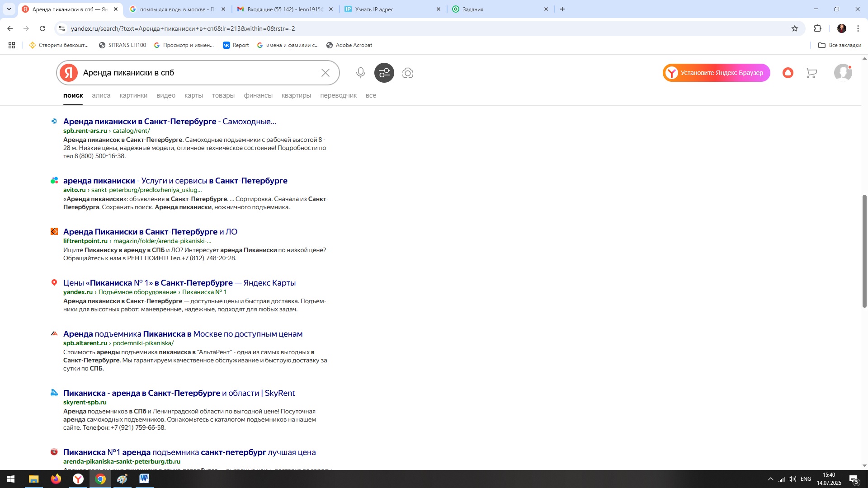Go back to previous page
The height and width of the screenshot is (488, 868).
point(10,28)
